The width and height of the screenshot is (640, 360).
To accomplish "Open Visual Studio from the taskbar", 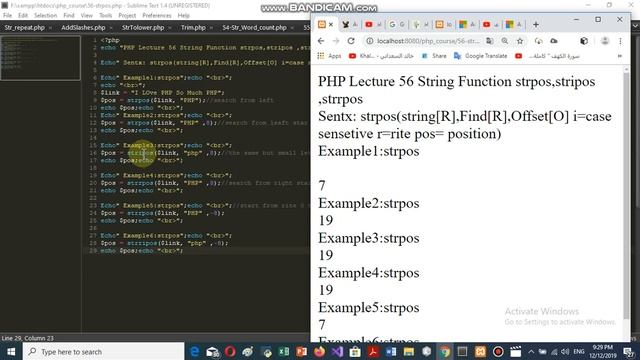I will 337,351.
